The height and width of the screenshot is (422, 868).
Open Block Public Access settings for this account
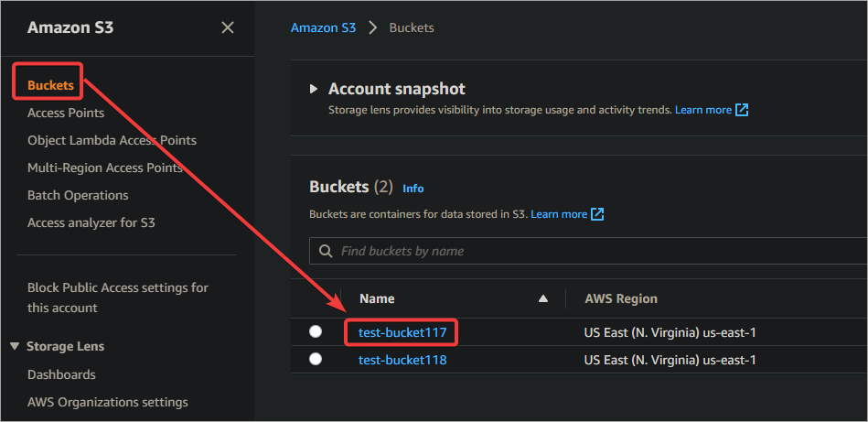[118, 298]
